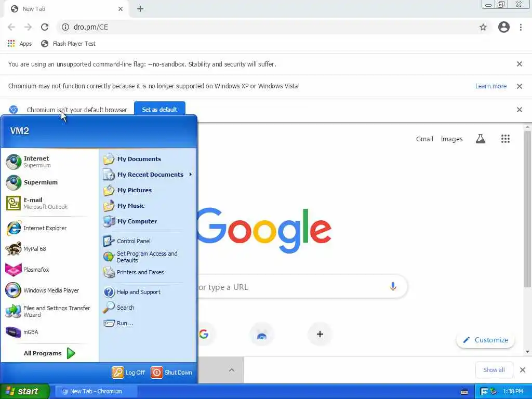Dismiss the Windows XP unsupported warning
The image size is (532, 399).
pyautogui.click(x=519, y=86)
